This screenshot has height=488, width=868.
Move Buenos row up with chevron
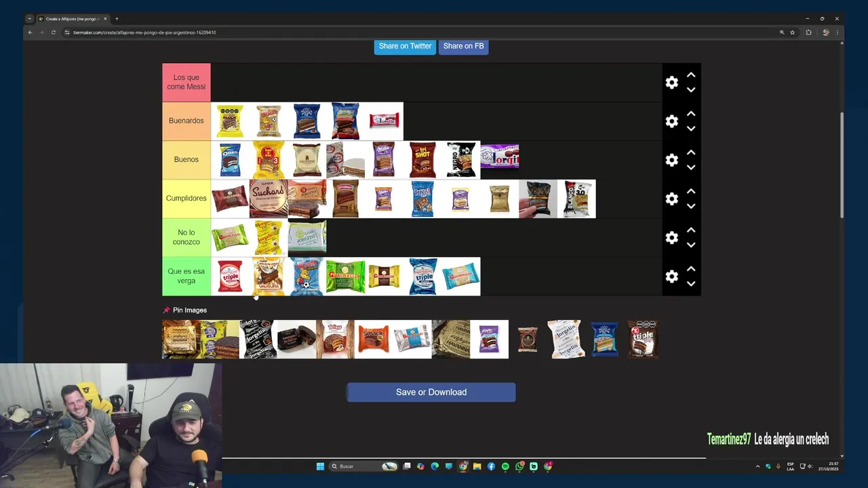[x=690, y=152]
